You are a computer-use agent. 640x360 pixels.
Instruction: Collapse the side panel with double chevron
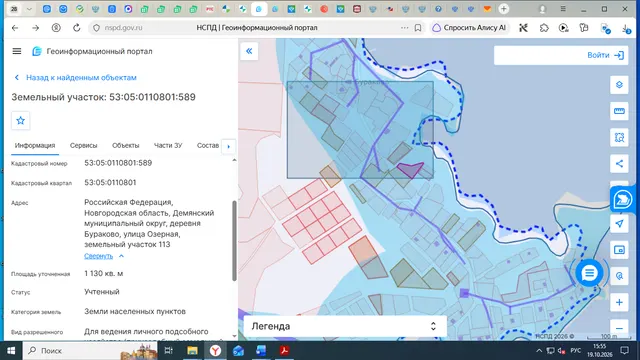click(249, 51)
